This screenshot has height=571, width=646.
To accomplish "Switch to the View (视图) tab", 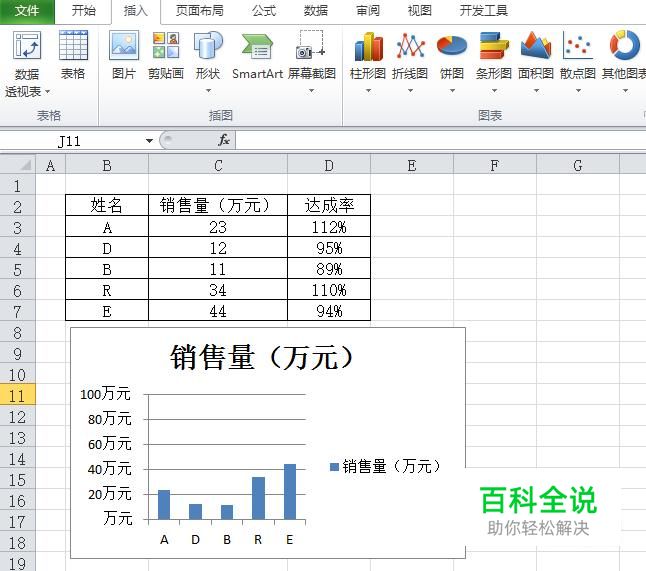I will point(419,11).
